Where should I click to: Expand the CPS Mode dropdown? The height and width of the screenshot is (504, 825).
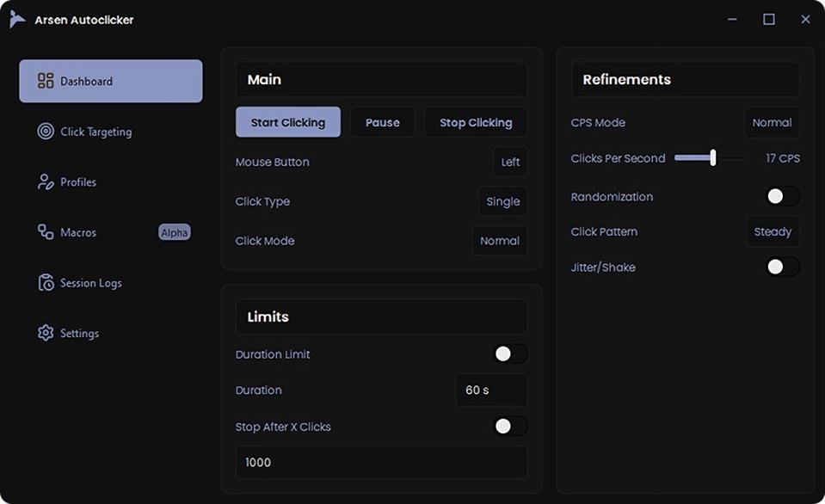point(772,123)
